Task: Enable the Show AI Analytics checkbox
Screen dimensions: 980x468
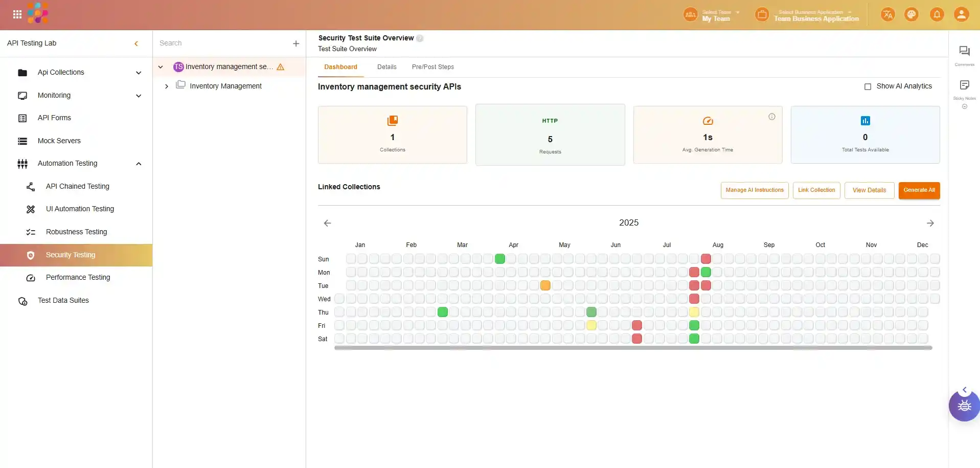Action: 868,87
